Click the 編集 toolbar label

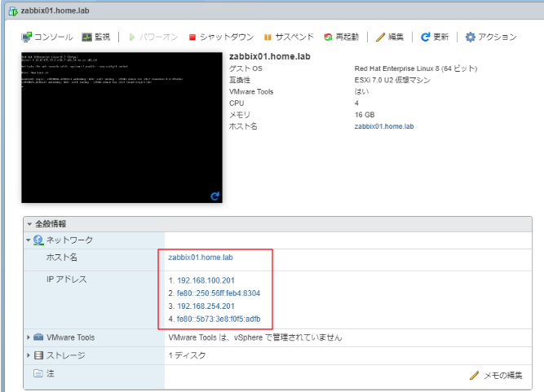coord(396,37)
